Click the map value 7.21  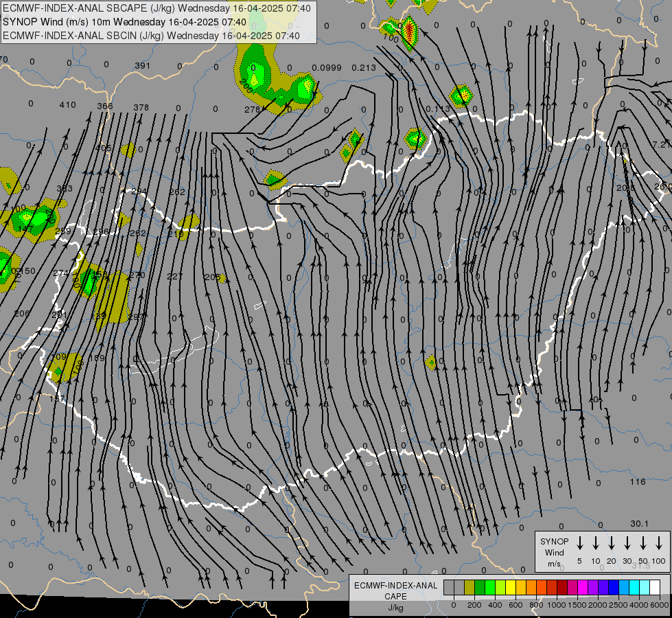point(662,144)
